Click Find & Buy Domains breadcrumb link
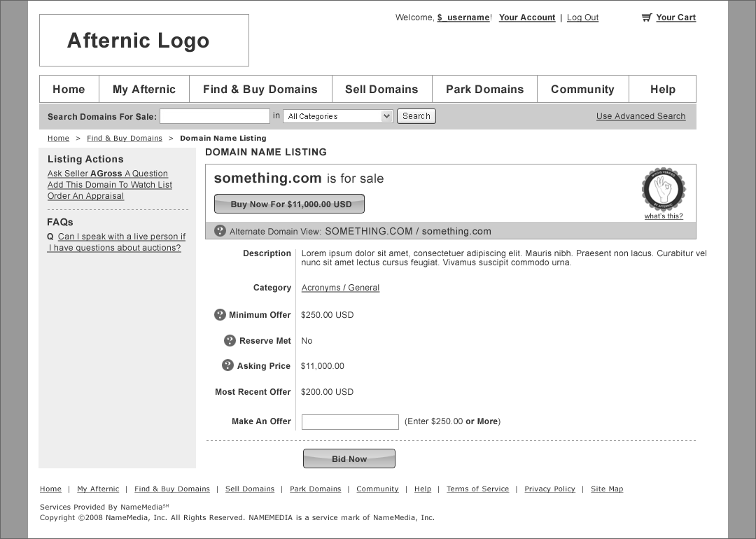This screenshot has height=539, width=756. tap(125, 139)
